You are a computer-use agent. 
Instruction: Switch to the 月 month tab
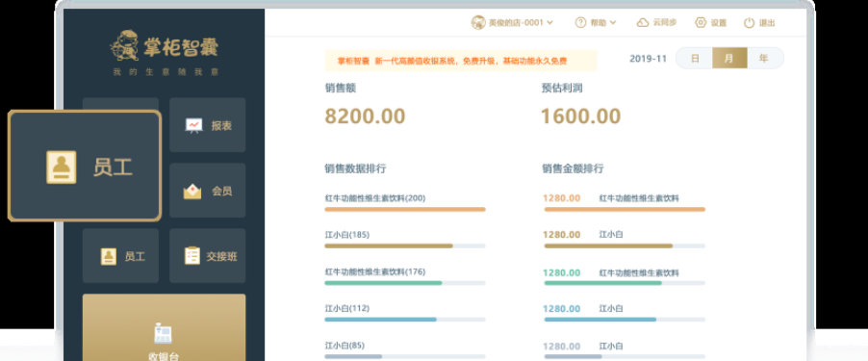tap(729, 58)
